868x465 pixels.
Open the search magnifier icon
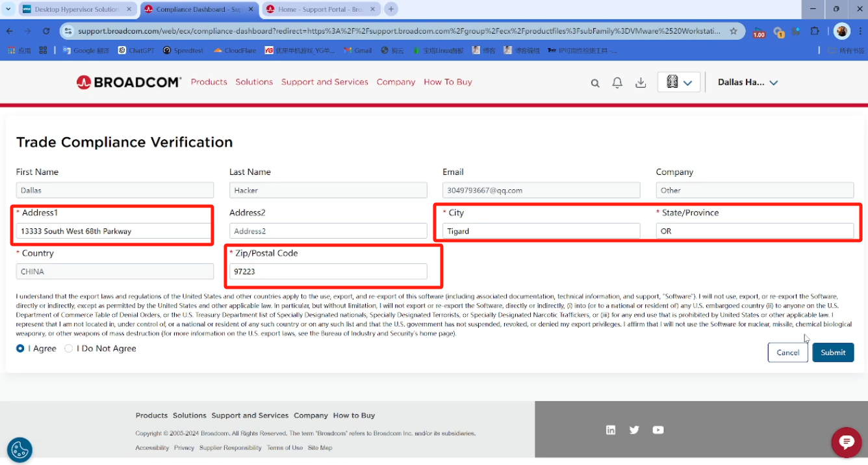click(x=595, y=83)
